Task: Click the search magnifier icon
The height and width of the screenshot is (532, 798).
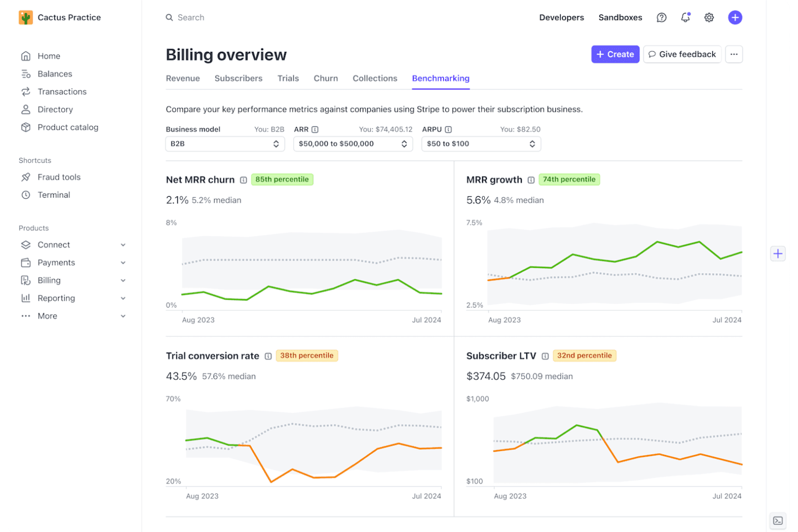Action: point(169,17)
